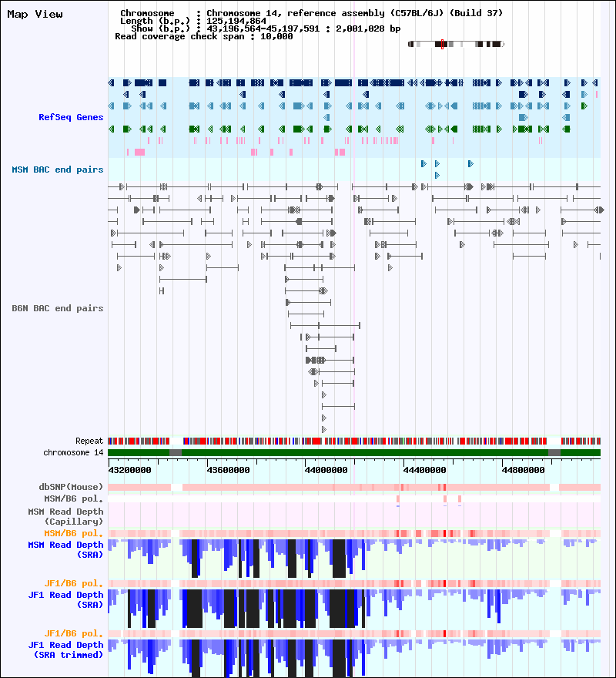Click the 43200000 ruler position label
Image resolution: width=616 pixels, height=678 pixels.
coord(129,470)
